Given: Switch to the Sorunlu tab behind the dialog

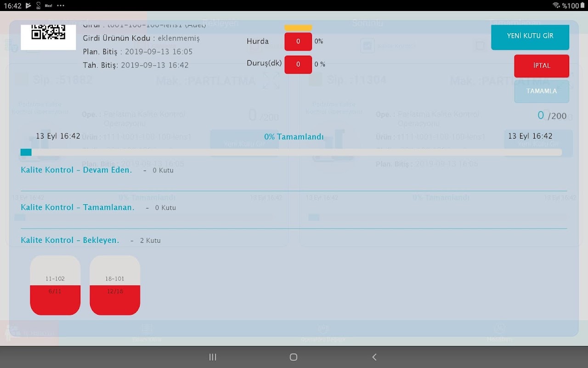Looking at the screenshot, I should coord(367,23).
